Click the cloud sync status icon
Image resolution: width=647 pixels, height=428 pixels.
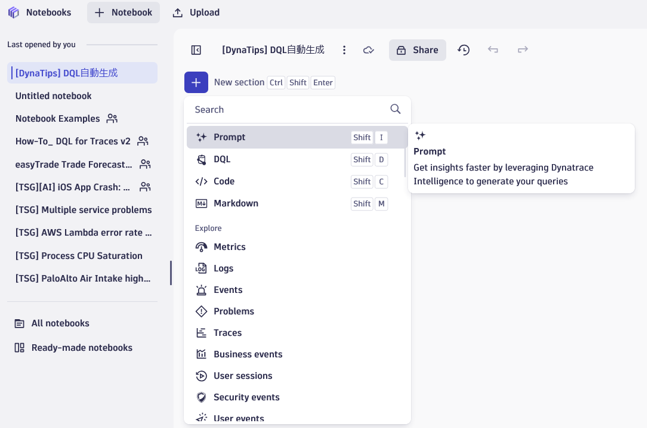pos(368,50)
